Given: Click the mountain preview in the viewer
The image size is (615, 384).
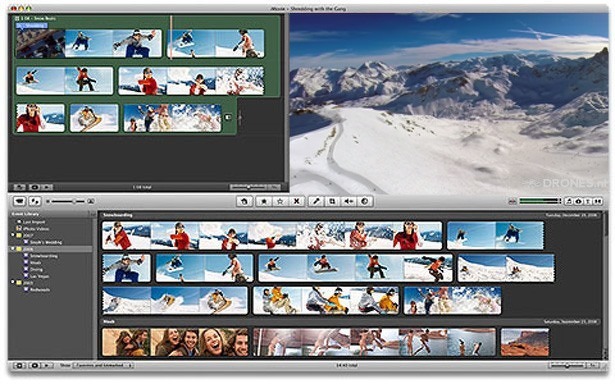Looking at the screenshot, I should click(x=449, y=104).
